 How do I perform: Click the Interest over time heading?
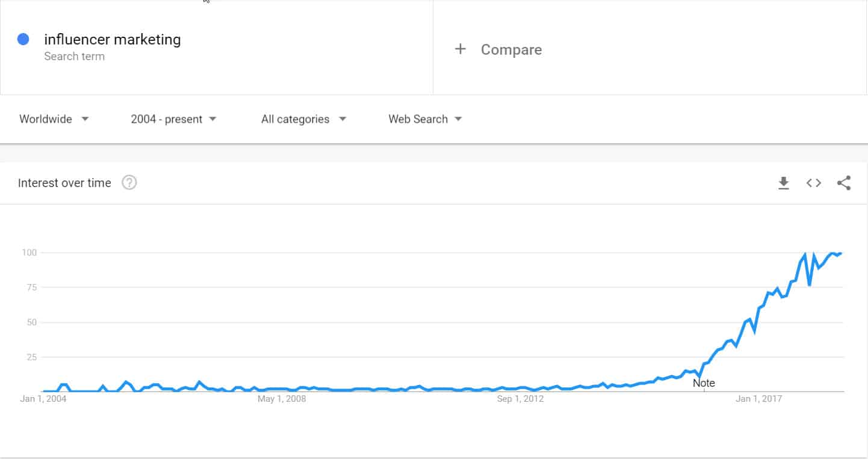pos(65,182)
